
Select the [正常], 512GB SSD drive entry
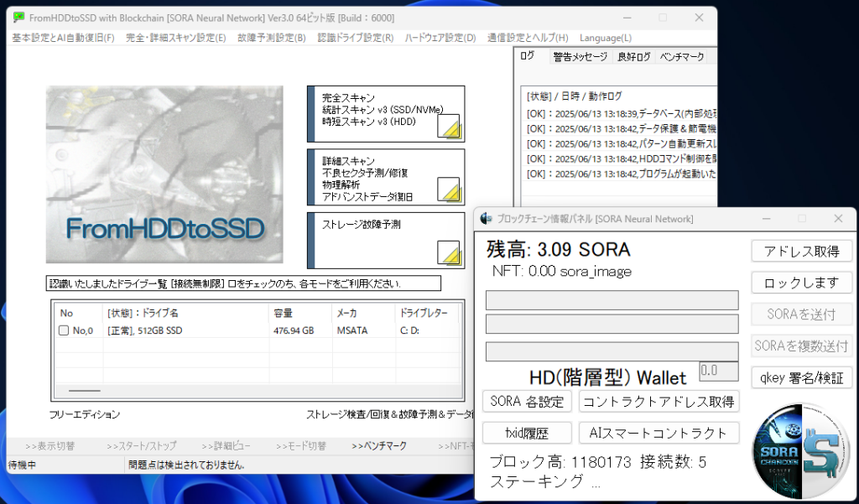click(145, 330)
